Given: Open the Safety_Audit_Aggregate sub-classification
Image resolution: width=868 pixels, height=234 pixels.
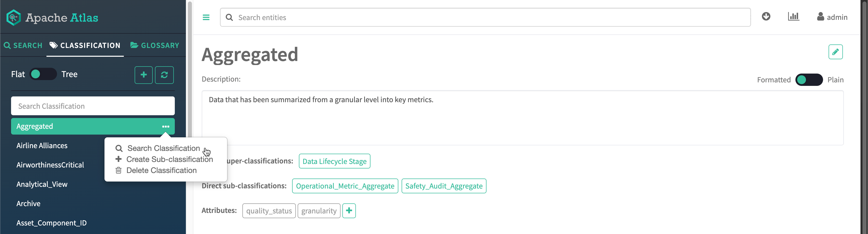Looking at the screenshot, I should click(x=444, y=186).
